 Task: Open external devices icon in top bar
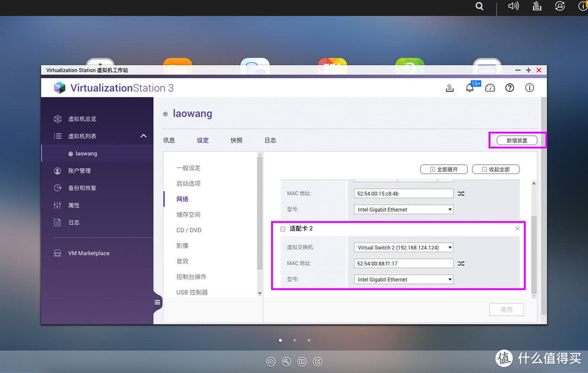tap(560, 6)
